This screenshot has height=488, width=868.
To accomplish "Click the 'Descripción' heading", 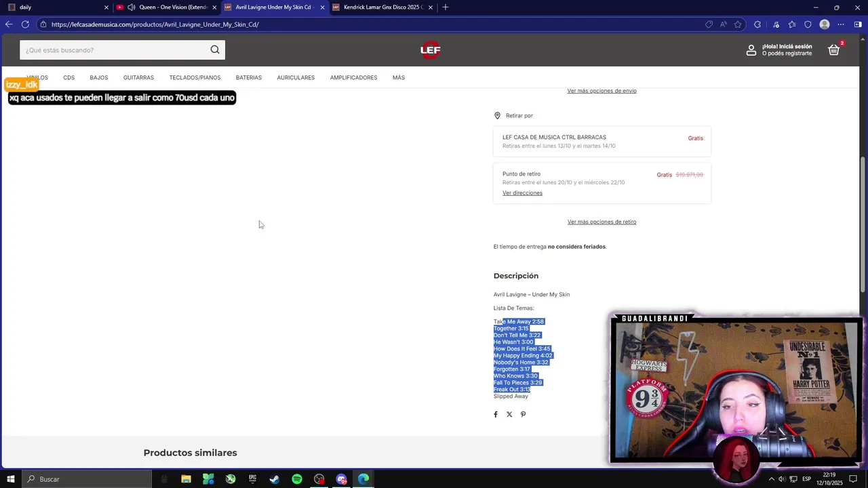I will [x=516, y=276].
